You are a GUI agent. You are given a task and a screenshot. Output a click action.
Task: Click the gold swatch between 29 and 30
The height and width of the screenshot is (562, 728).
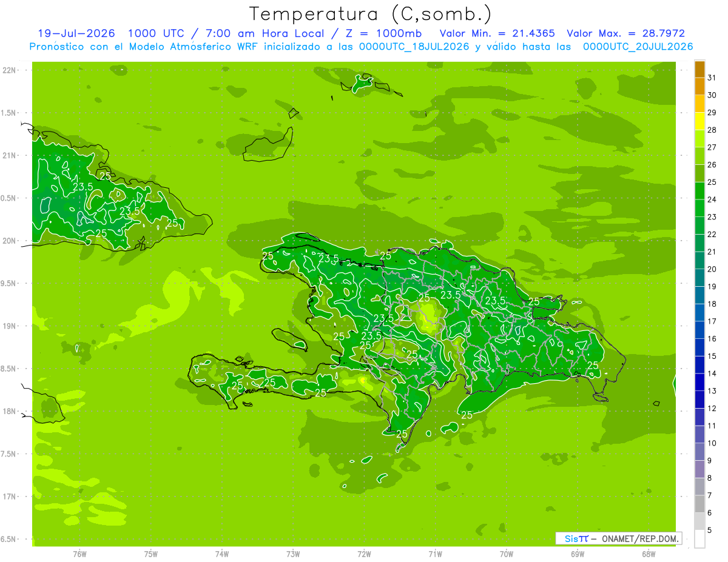[x=699, y=104]
